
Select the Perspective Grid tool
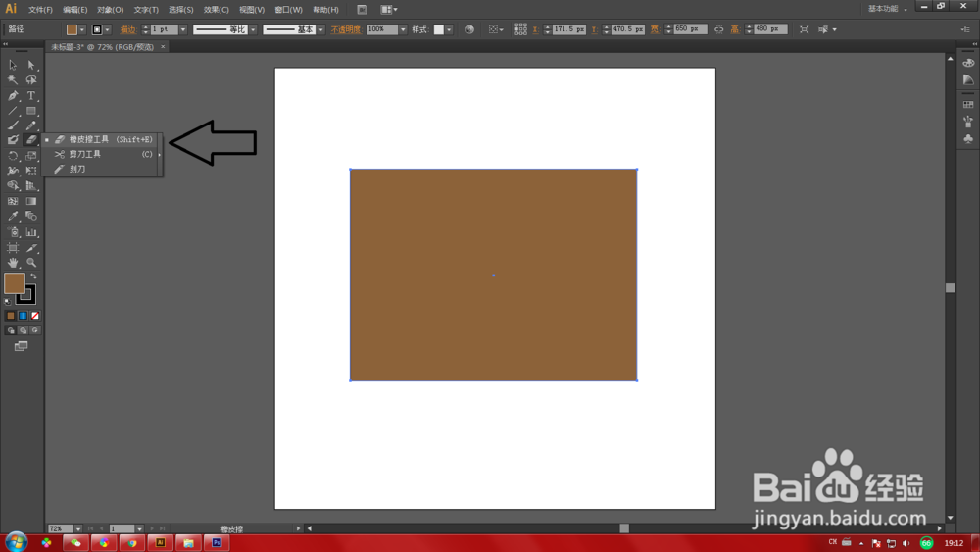(x=31, y=185)
